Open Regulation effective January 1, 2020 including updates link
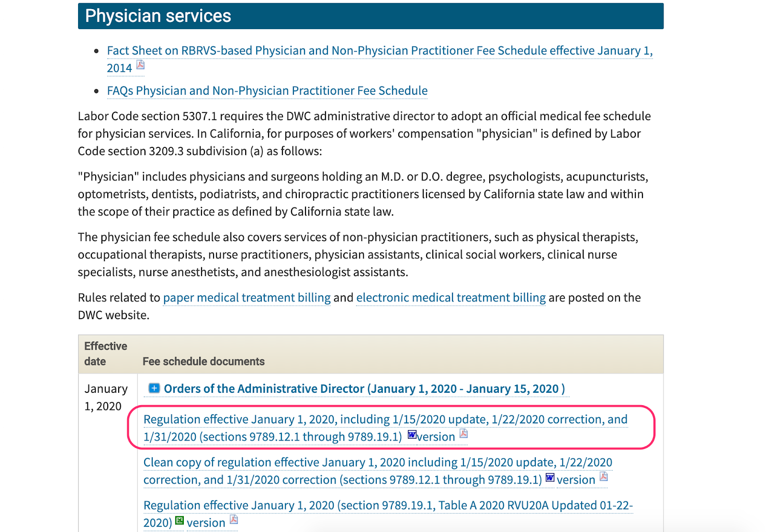Viewport: 766px width, 532px height. point(385,428)
